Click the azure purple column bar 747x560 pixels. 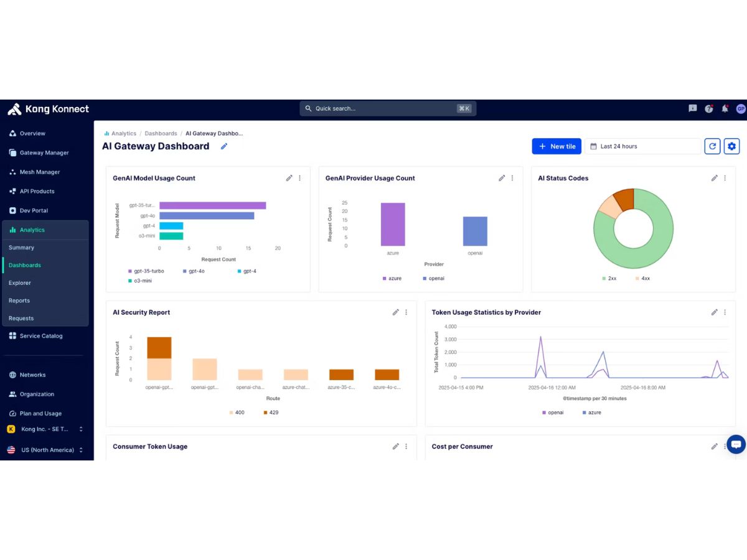pos(393,225)
